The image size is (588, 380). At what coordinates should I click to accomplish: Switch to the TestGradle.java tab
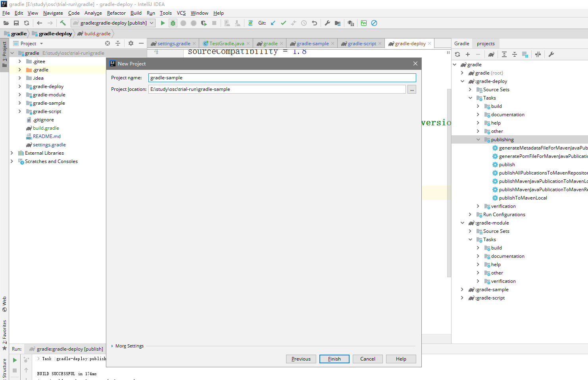pyautogui.click(x=226, y=44)
